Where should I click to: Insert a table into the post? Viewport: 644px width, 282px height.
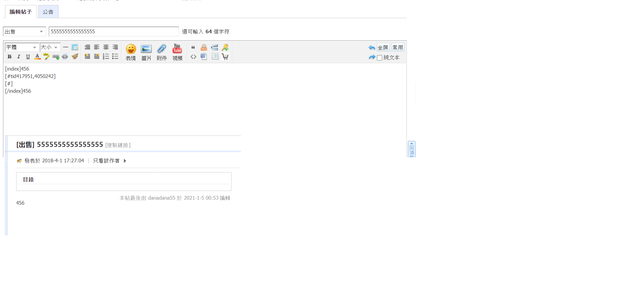pyautogui.click(x=75, y=47)
